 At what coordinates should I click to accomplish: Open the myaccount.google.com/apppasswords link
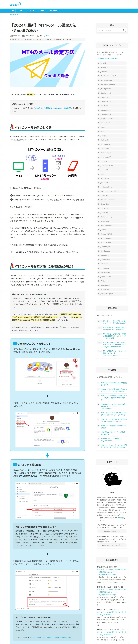pos(51,637)
